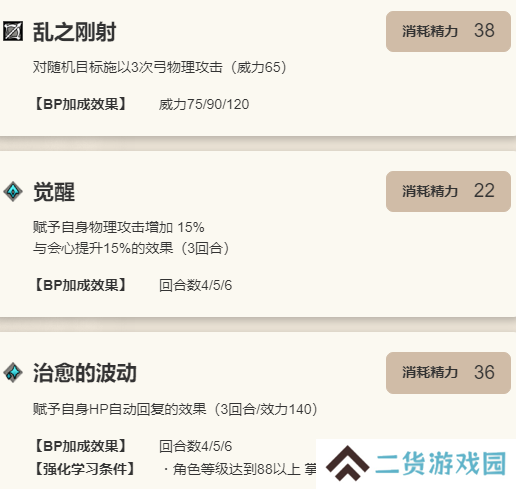516x489 pixels.
Task: Click the diamond icon beside 治愈的波动
Action: 13,373
